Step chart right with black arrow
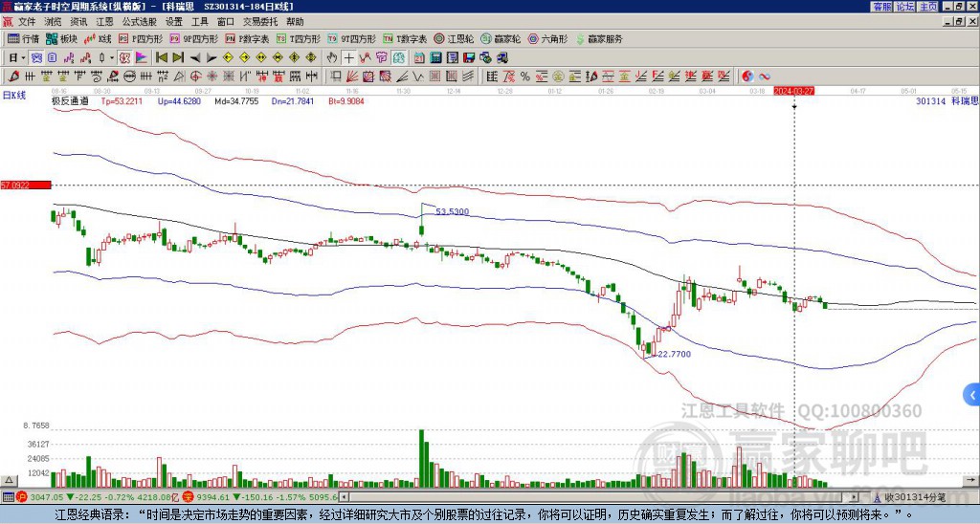This screenshot has height=524, width=980. coord(212,58)
